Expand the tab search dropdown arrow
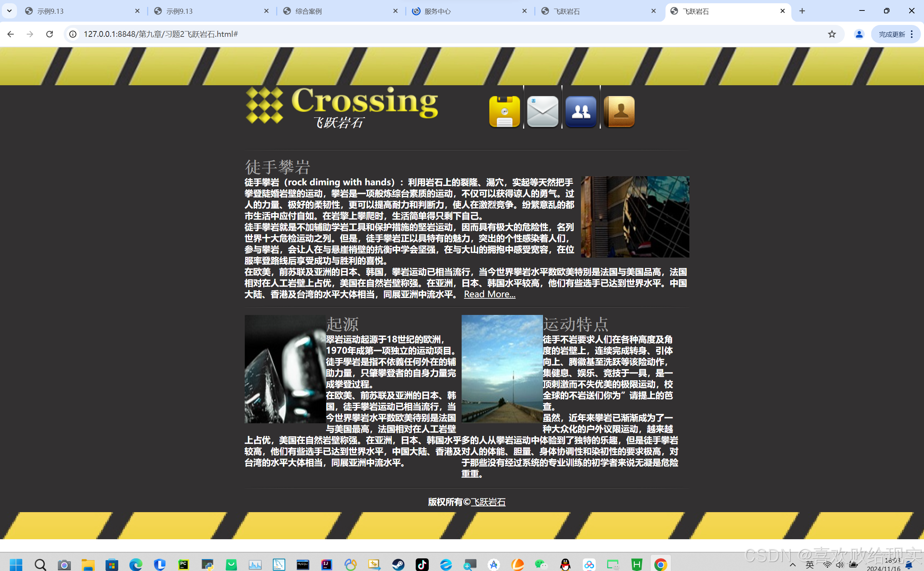 [9, 11]
